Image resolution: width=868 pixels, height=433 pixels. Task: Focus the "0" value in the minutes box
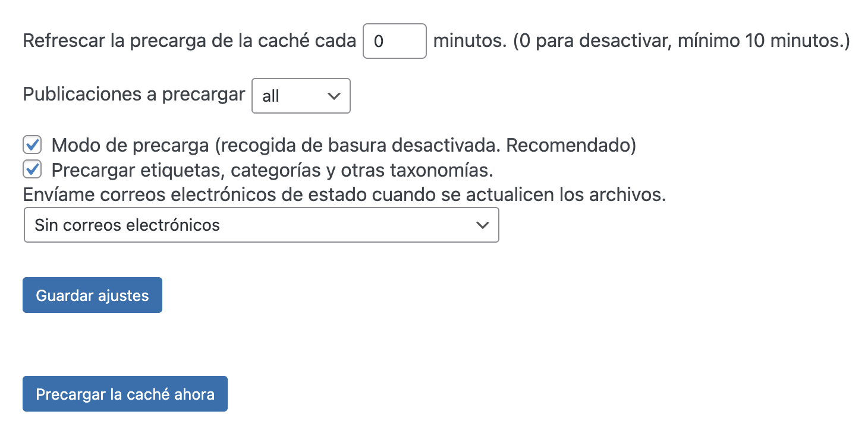pyautogui.click(x=379, y=42)
